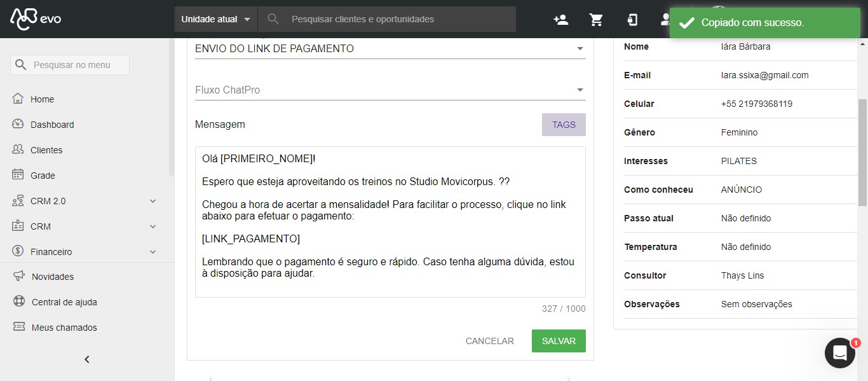The height and width of the screenshot is (381, 868).
Task: Open the chat support bubble
Action: pyautogui.click(x=840, y=353)
